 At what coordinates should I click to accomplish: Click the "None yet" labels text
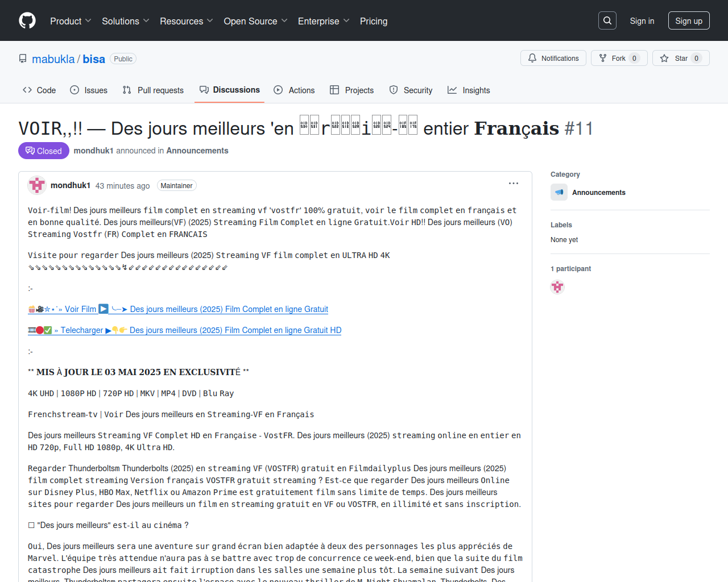pos(564,240)
